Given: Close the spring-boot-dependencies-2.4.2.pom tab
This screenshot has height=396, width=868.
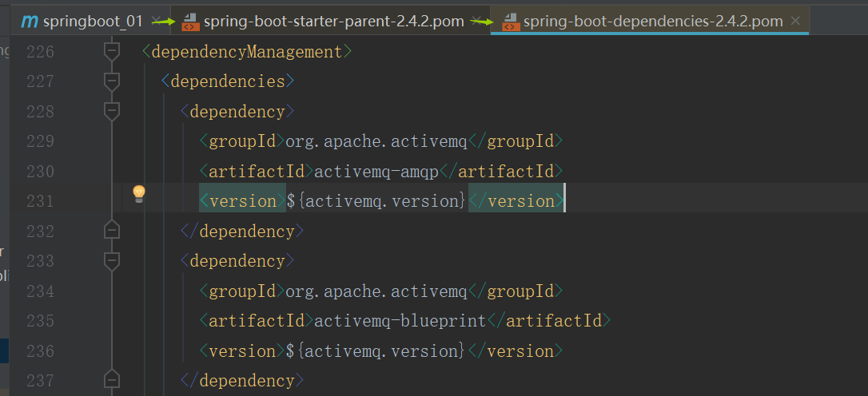Looking at the screenshot, I should (795, 21).
